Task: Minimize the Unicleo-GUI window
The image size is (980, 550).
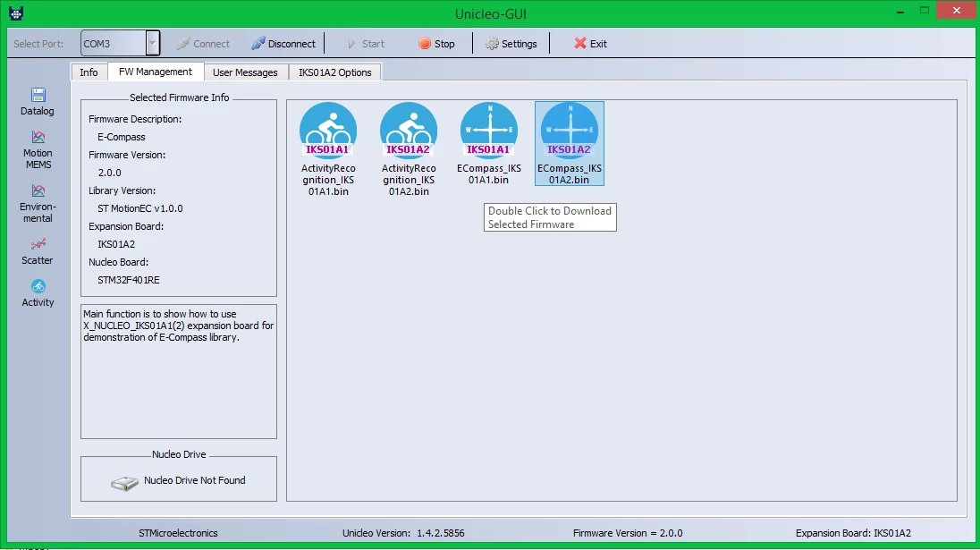Action: [x=900, y=12]
